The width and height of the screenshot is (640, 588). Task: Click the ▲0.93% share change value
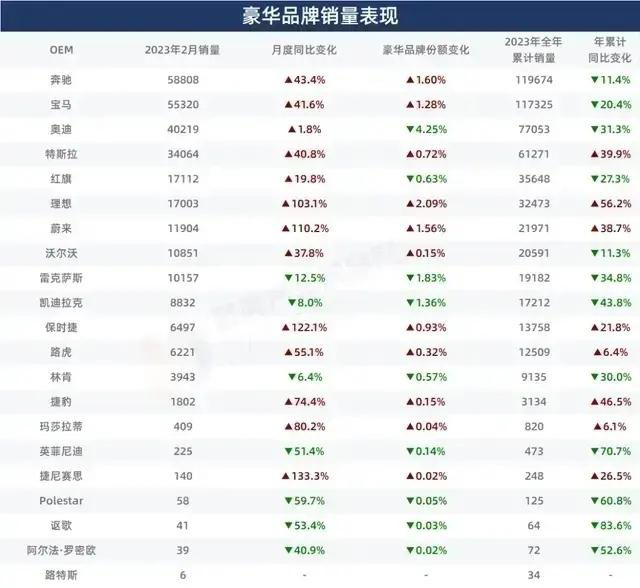(426, 328)
